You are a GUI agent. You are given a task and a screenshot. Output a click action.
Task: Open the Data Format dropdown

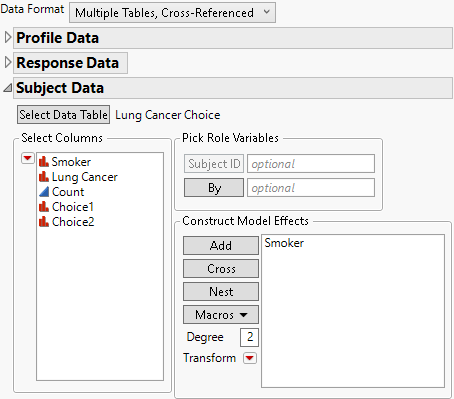click(x=172, y=13)
